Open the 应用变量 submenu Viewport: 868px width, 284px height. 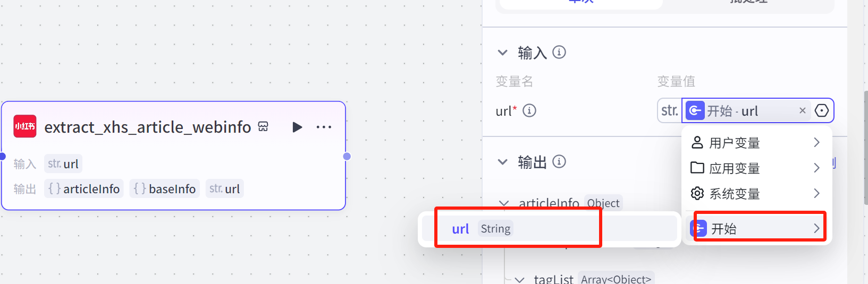[x=756, y=168]
